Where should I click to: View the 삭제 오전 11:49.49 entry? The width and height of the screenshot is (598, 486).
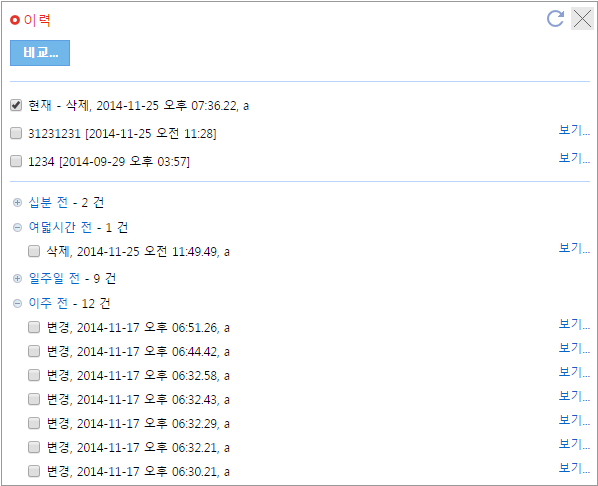pos(574,248)
